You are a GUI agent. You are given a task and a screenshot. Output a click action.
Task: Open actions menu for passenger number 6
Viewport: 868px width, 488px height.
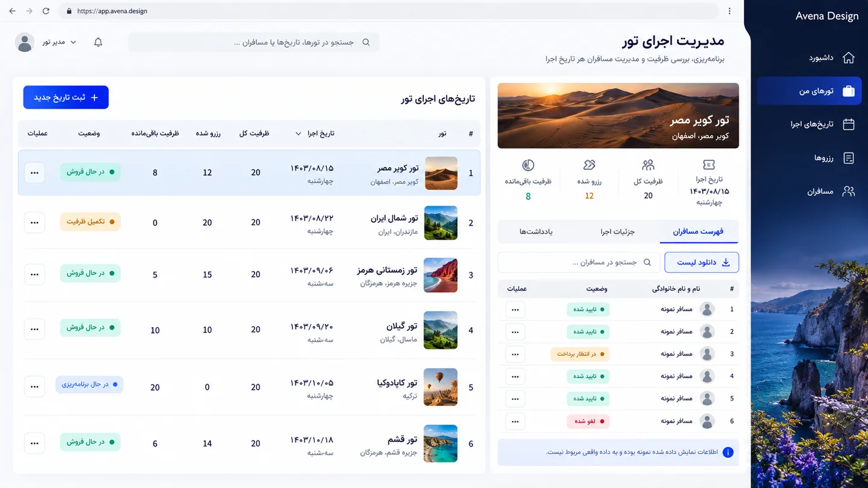coord(515,421)
